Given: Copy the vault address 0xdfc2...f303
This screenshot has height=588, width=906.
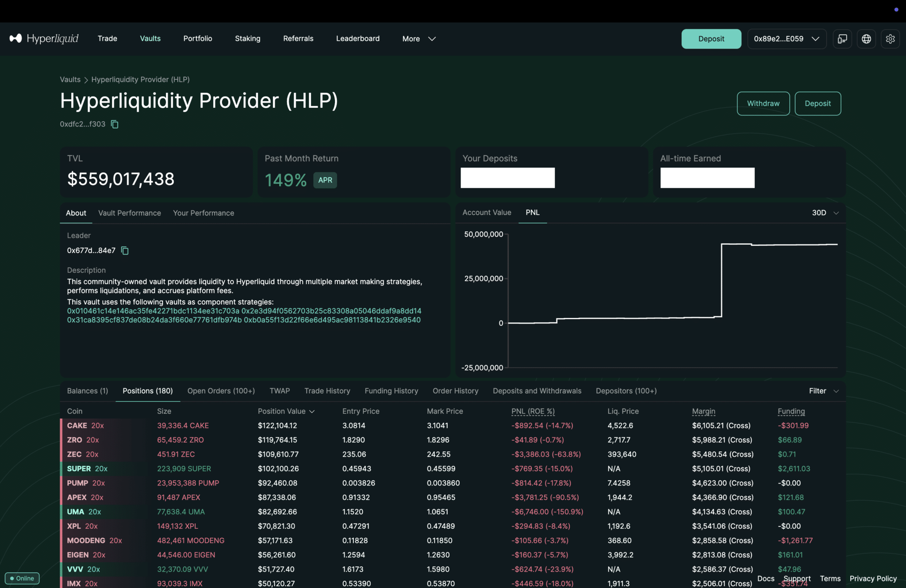Looking at the screenshot, I should point(115,124).
